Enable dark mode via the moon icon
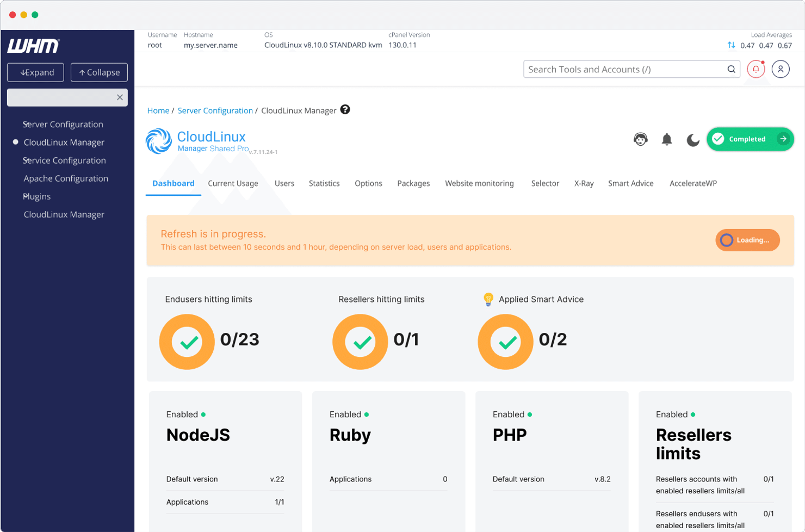This screenshot has width=805, height=532. pyautogui.click(x=692, y=140)
